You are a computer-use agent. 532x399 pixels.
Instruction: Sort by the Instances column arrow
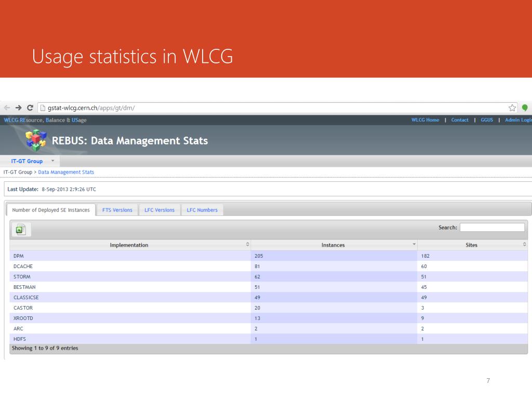coord(414,244)
